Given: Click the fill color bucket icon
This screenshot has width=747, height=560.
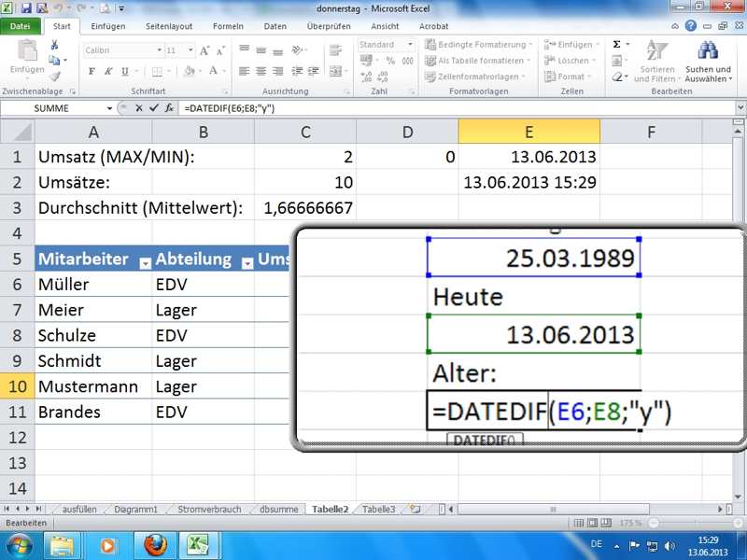Looking at the screenshot, I should click(x=190, y=72).
